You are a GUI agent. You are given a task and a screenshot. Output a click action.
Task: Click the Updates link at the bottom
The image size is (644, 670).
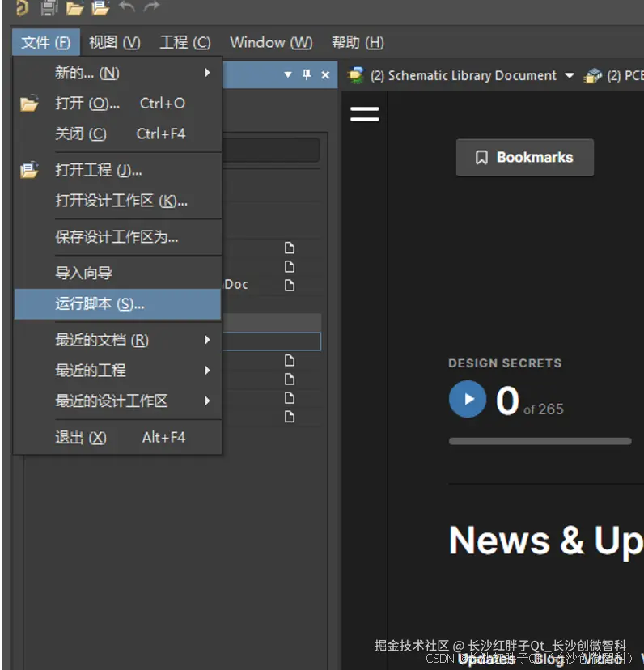pyautogui.click(x=486, y=659)
